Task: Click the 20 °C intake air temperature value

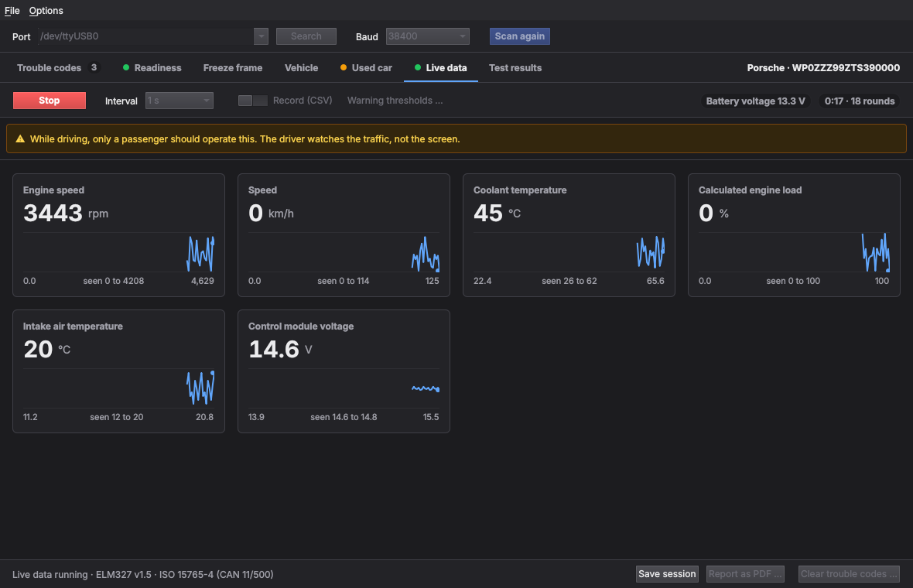Action: [x=47, y=349]
